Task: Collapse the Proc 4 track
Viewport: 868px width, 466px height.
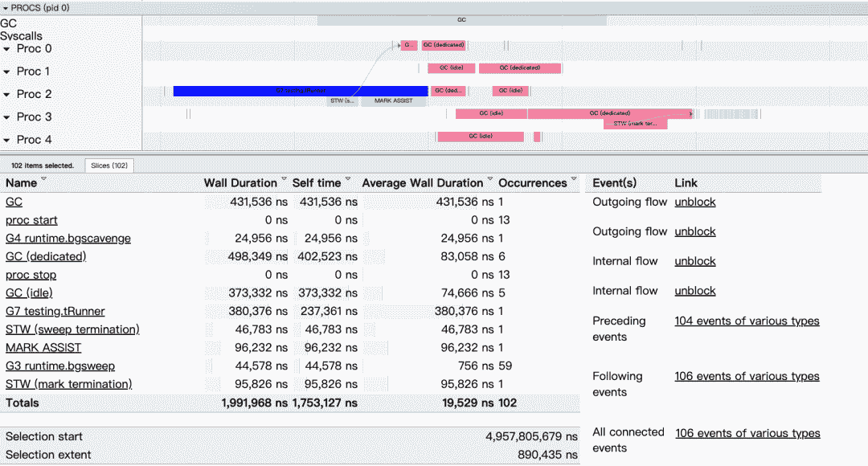Action: click(x=7, y=140)
